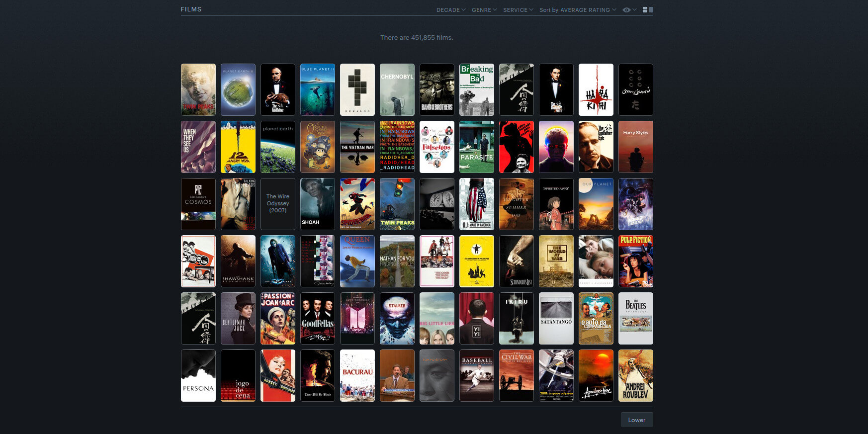Viewport: 868px width, 434px height.
Task: Select the FILMS section heading
Action: point(191,9)
